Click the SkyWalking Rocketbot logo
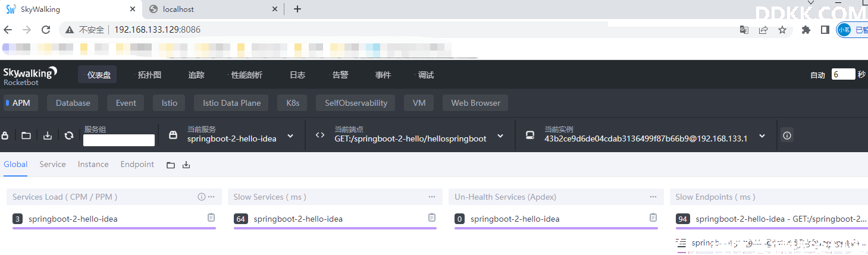 (30, 75)
